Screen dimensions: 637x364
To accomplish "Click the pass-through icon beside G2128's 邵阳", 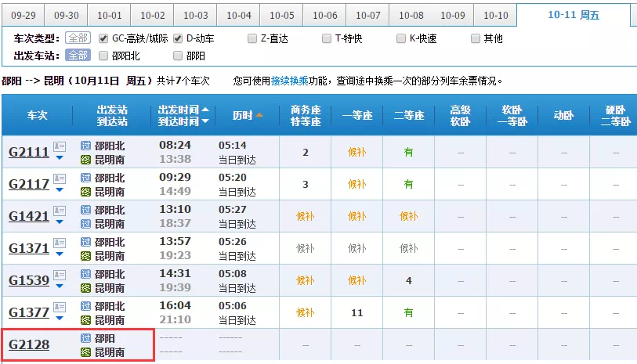I will (x=85, y=338).
